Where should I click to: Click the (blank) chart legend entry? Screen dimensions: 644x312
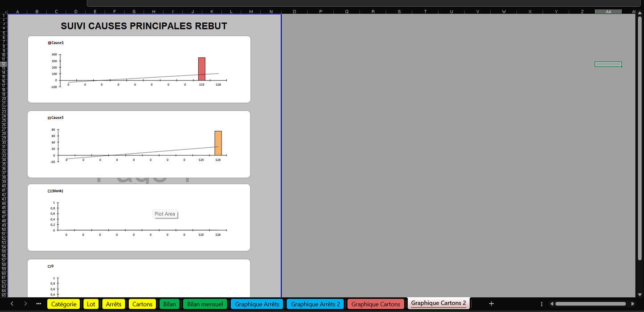coord(56,191)
